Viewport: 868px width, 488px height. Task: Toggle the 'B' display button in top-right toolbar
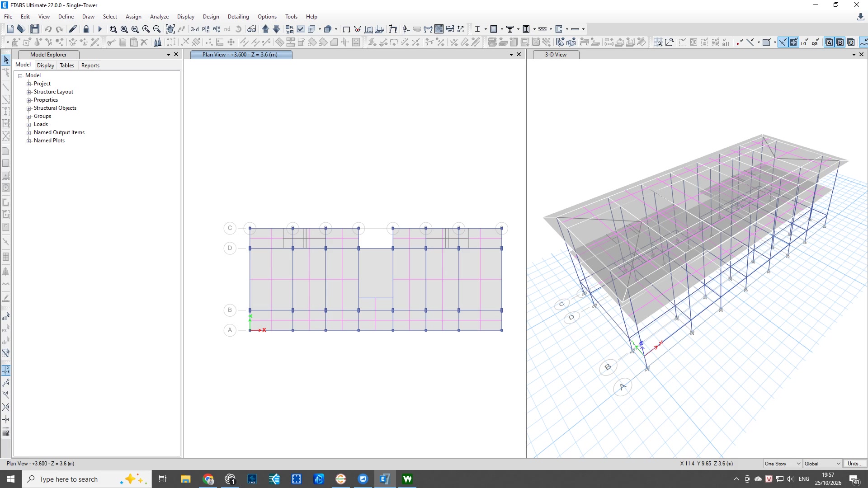click(x=840, y=42)
